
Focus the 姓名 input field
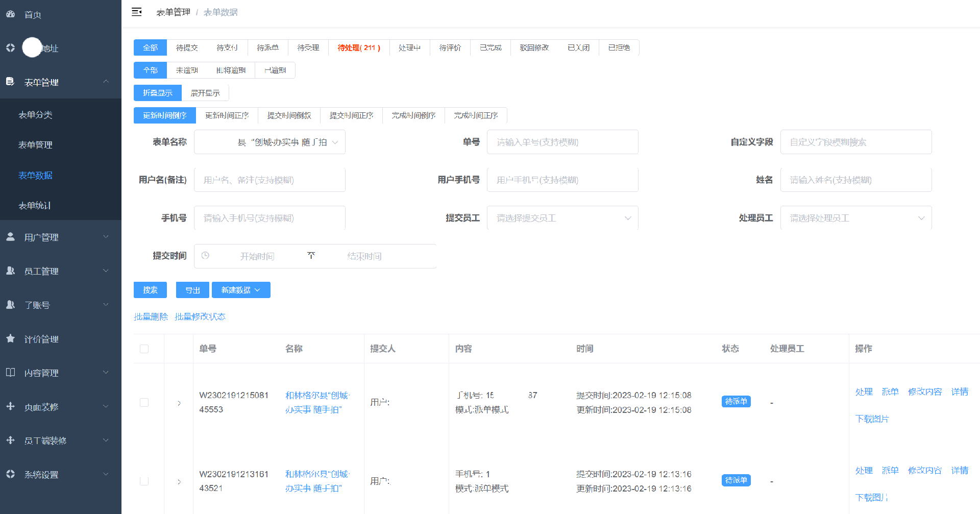856,180
